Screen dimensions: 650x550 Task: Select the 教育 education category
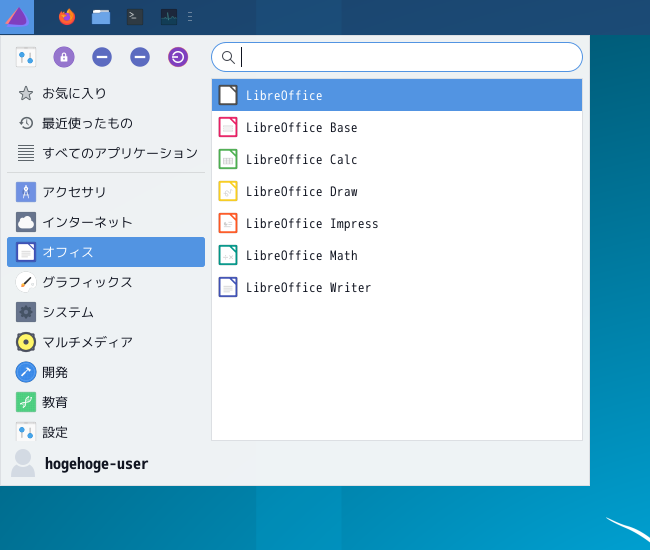(x=106, y=402)
